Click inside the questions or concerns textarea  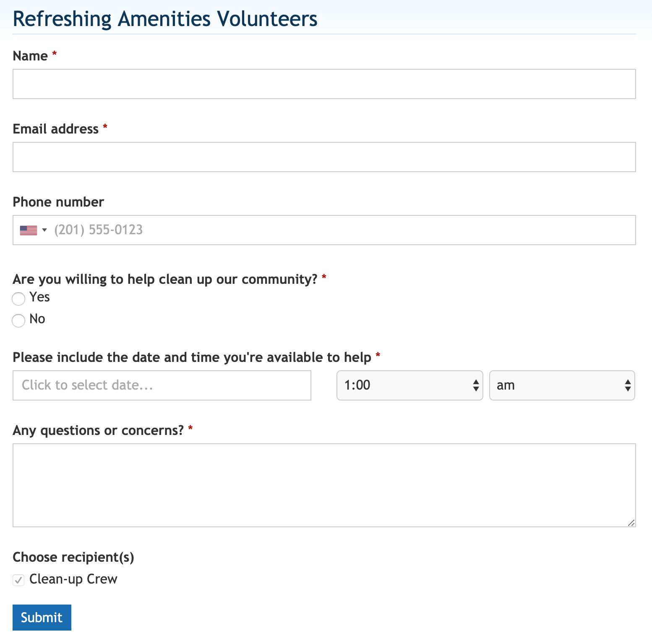point(324,485)
